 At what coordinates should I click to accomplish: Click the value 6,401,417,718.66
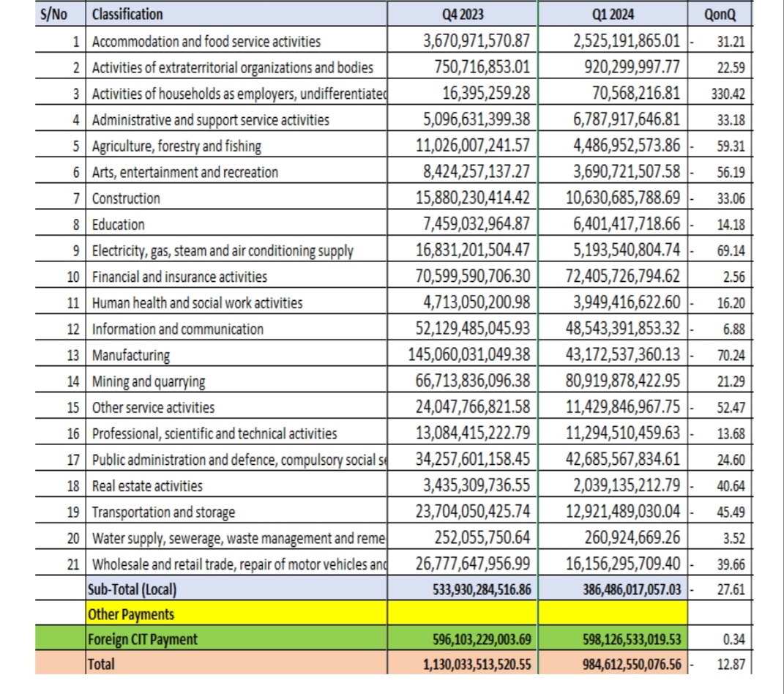pyautogui.click(x=627, y=223)
